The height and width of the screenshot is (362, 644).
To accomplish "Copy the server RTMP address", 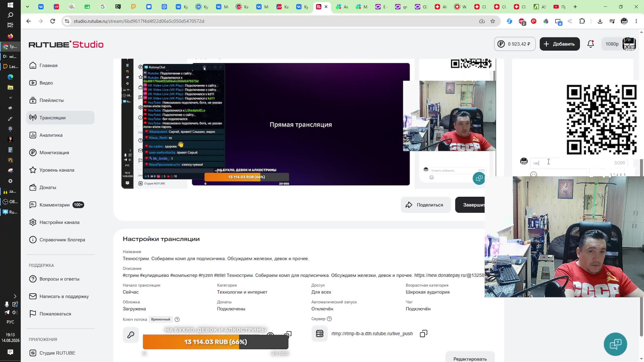I will click(424, 334).
